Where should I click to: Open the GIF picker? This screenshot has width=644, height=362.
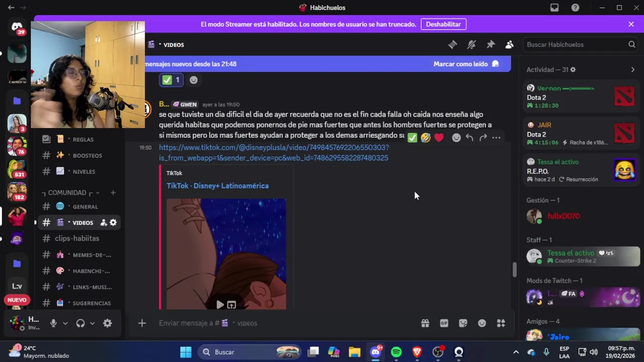click(444, 323)
